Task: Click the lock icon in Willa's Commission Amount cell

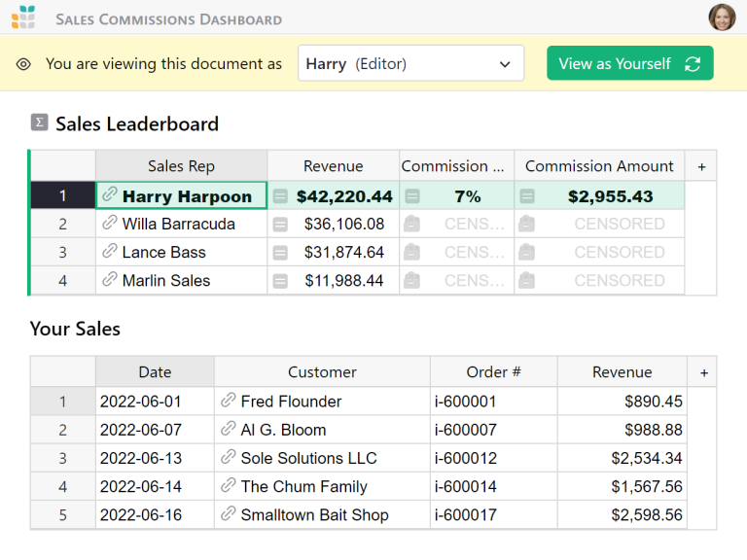Action: tap(526, 224)
